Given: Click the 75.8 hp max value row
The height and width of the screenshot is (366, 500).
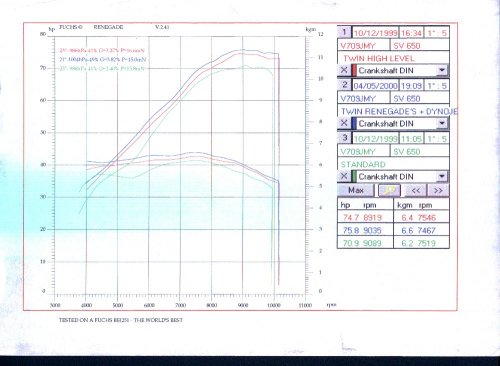Looking at the screenshot, I should click(393, 230).
